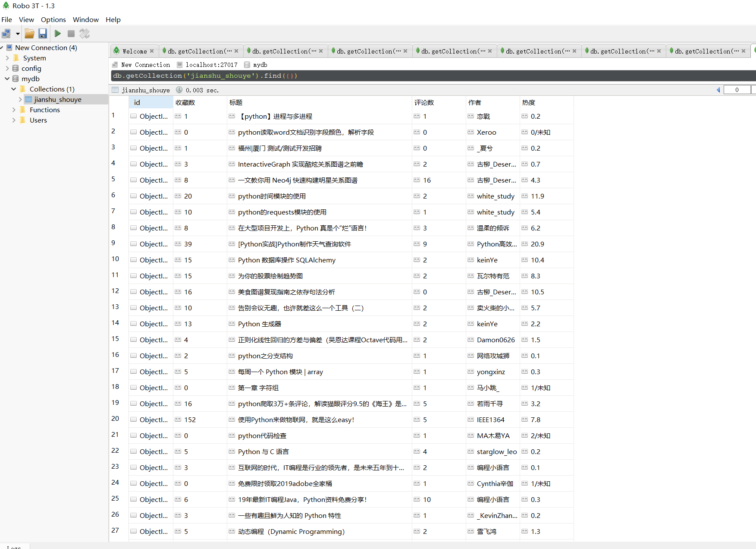The height and width of the screenshot is (549, 756).
Task: Select author cell IEEE1364
Action: [492, 420]
